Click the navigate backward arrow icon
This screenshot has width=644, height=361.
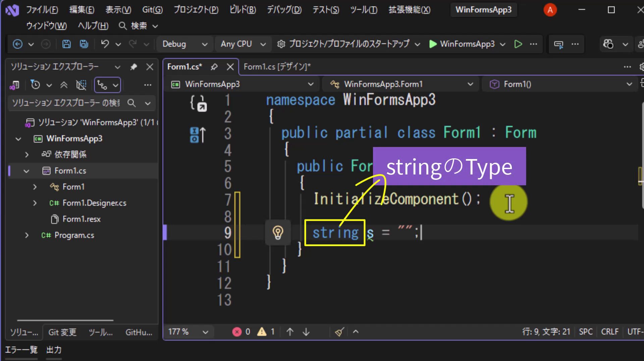[17, 44]
